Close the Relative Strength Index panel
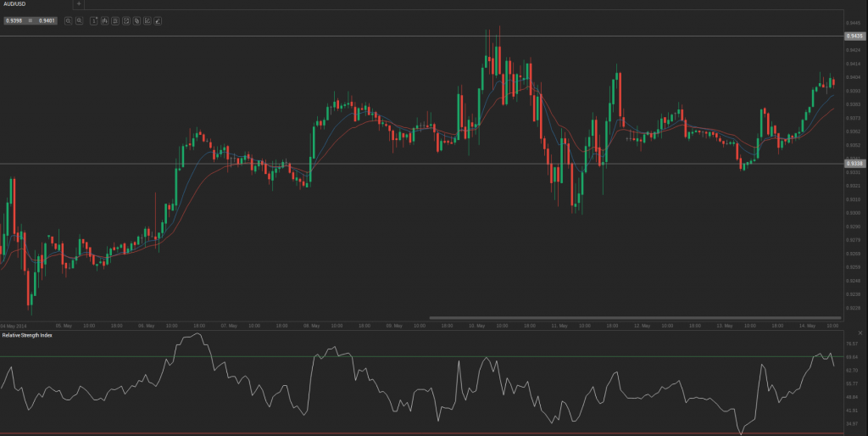868x436 pixels. point(860,333)
